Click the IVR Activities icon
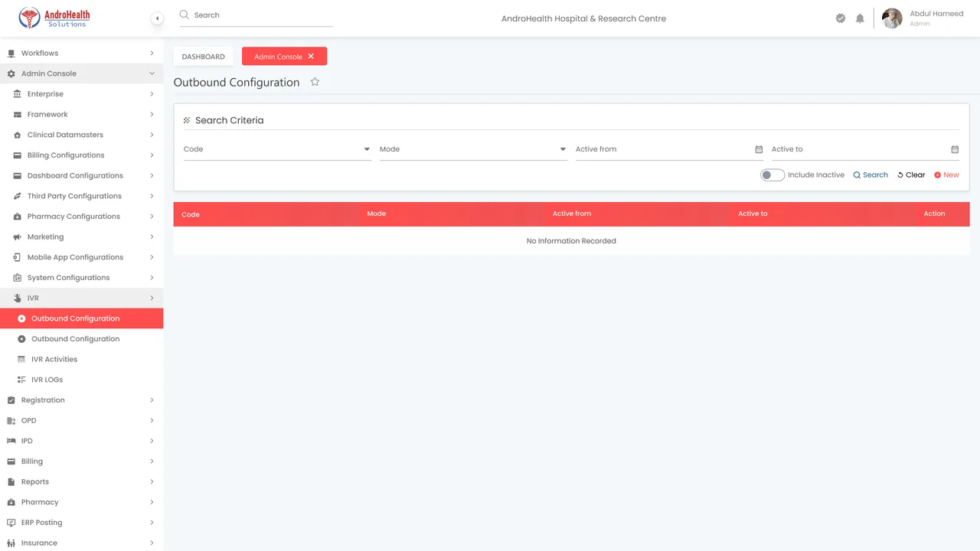This screenshot has width=980, height=551. 21,359
